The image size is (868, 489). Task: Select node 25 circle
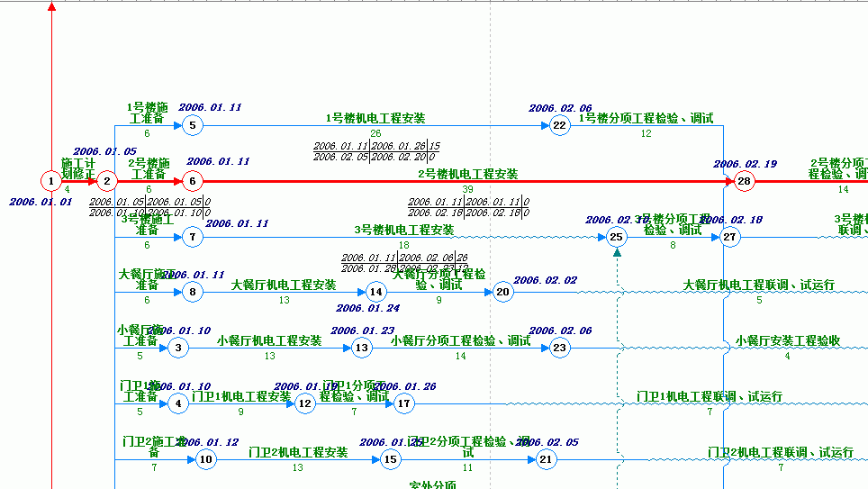tap(616, 237)
